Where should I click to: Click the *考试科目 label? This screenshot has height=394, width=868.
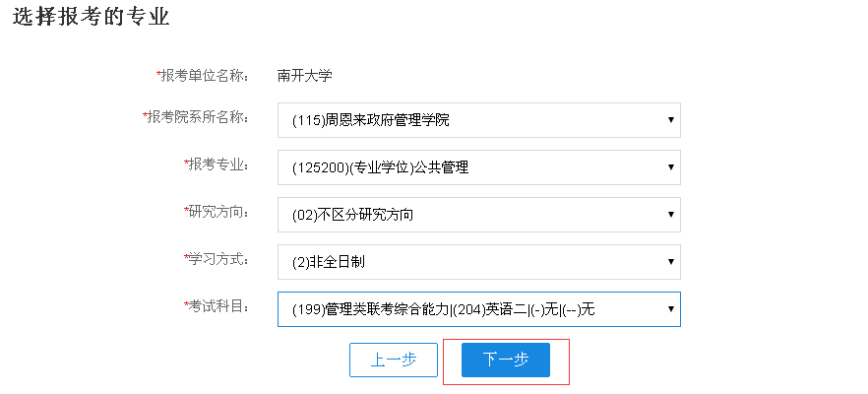pyautogui.click(x=217, y=305)
